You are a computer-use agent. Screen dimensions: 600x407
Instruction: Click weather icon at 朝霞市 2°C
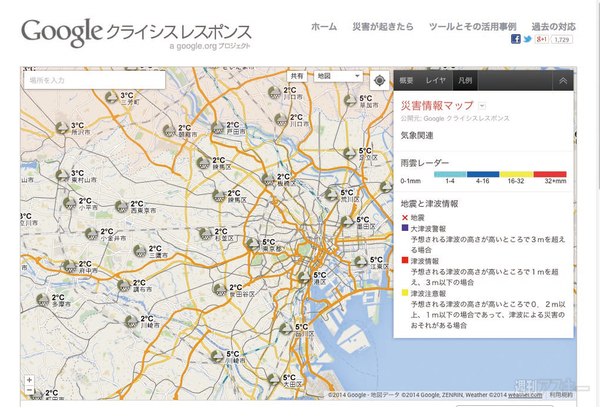(x=170, y=130)
